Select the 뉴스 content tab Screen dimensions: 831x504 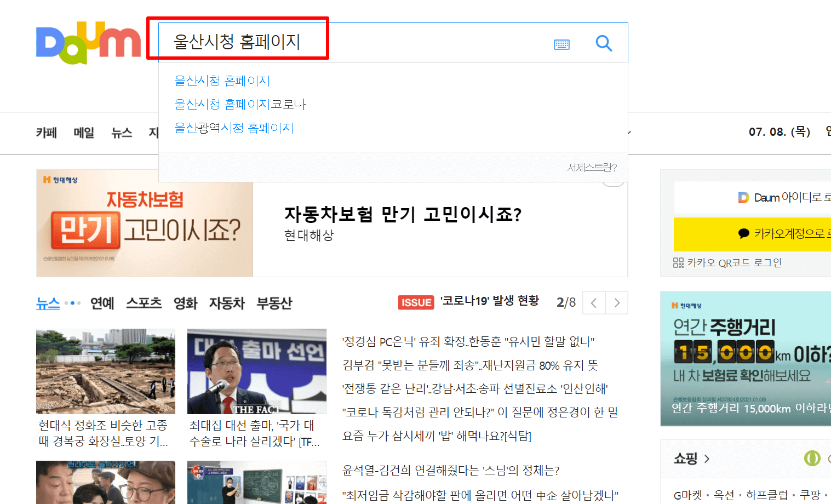(48, 303)
